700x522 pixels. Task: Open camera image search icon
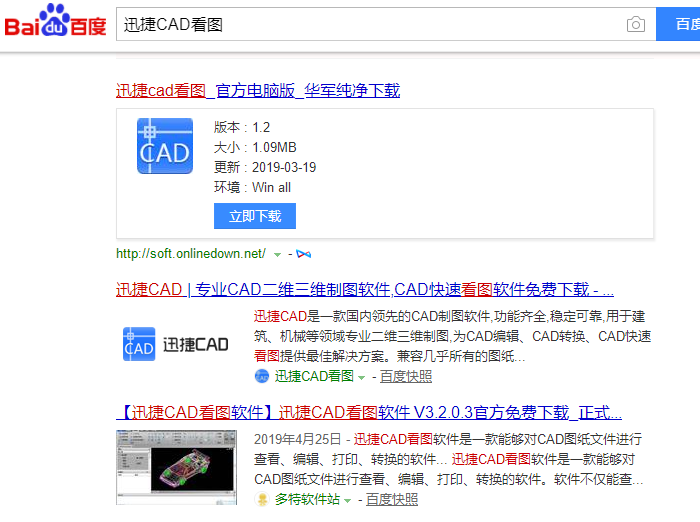[x=636, y=24]
